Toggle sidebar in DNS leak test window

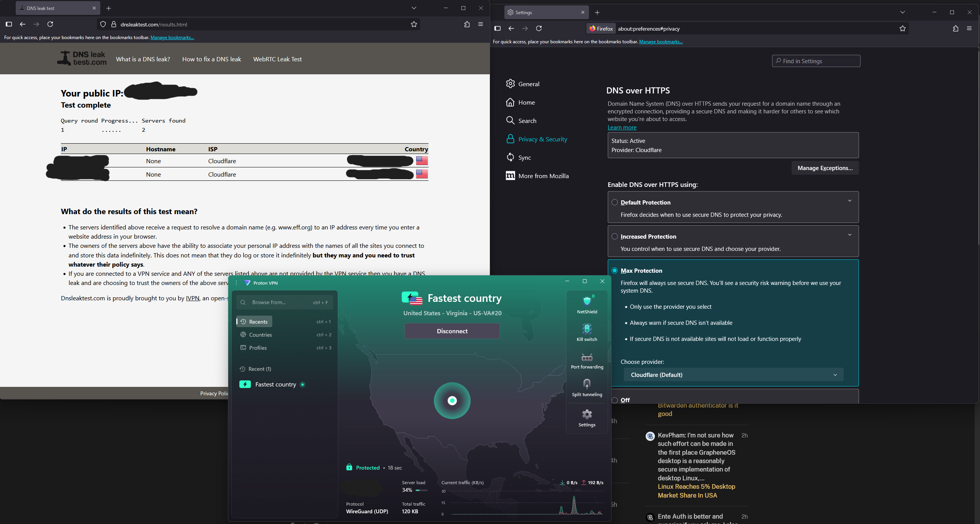click(x=9, y=24)
